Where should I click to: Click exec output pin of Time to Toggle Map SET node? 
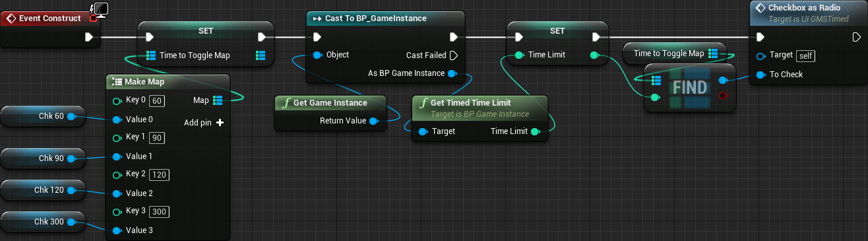click(262, 37)
